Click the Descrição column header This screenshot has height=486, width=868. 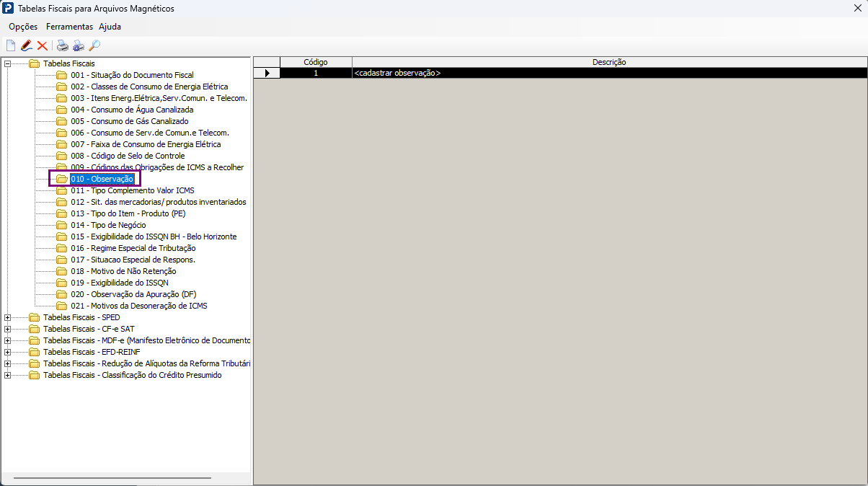(x=609, y=62)
